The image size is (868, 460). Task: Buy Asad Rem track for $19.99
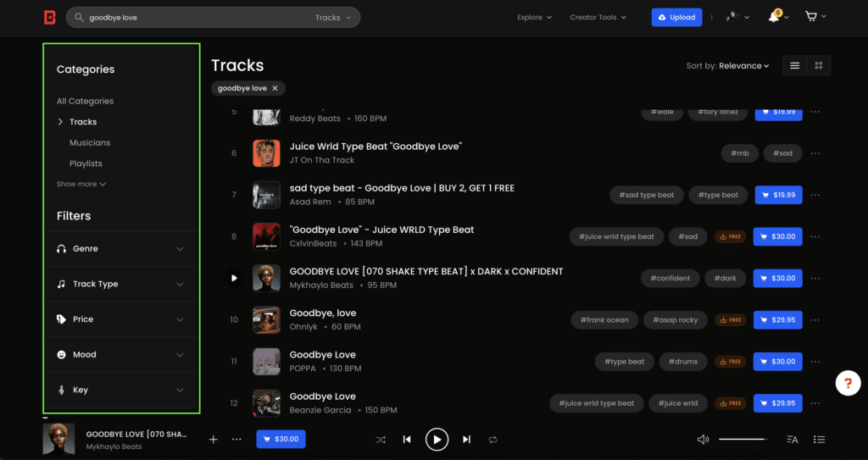point(778,195)
